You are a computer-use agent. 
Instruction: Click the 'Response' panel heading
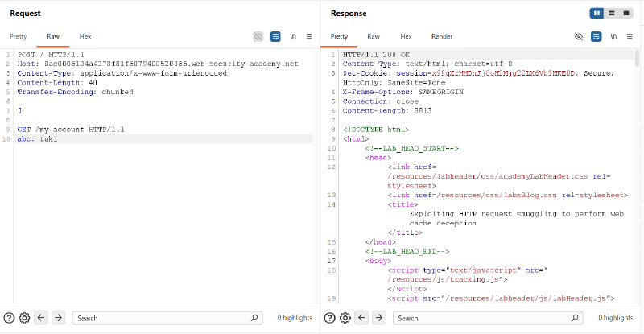tap(349, 14)
